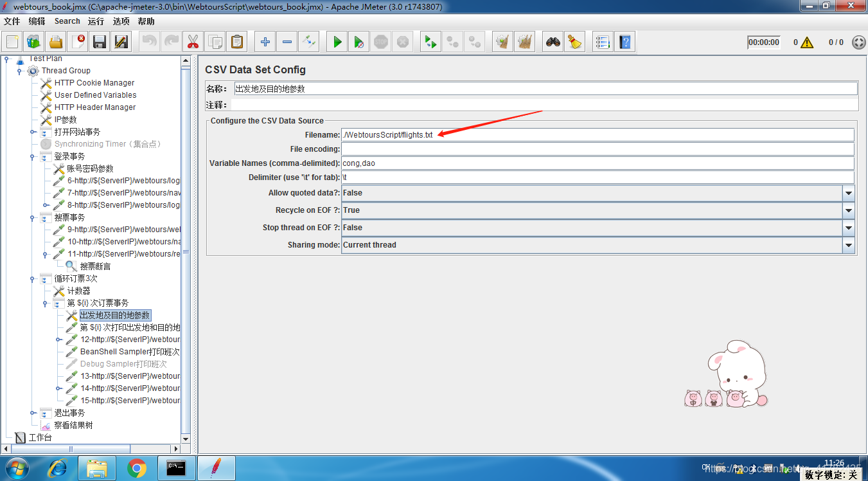Open the Windows Start button
The image size is (868, 481).
click(16, 468)
